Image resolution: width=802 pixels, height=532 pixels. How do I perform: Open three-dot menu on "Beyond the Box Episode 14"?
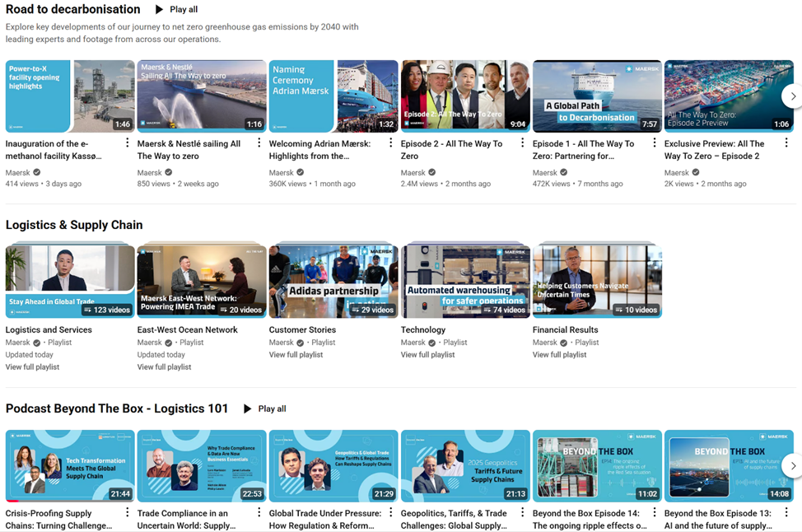coord(656,514)
